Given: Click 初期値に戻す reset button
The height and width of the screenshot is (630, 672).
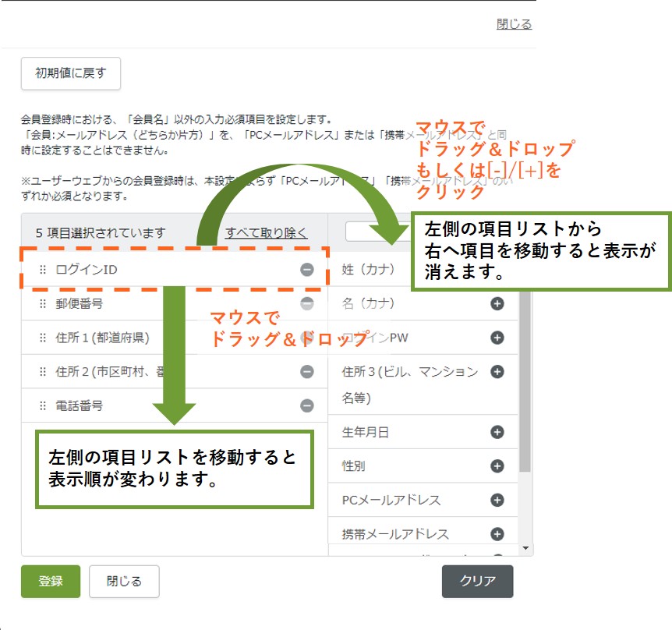Looking at the screenshot, I should click(x=71, y=73).
